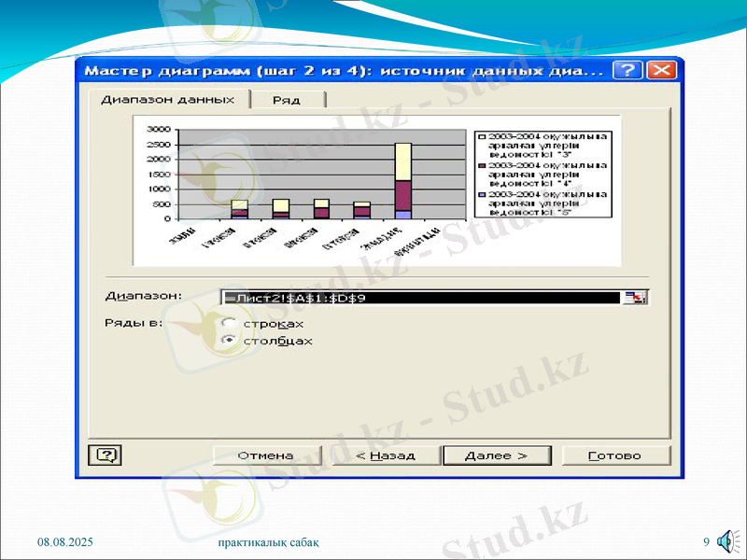Switch to the Ряд tab
The height and width of the screenshot is (560, 747).
click(x=288, y=98)
